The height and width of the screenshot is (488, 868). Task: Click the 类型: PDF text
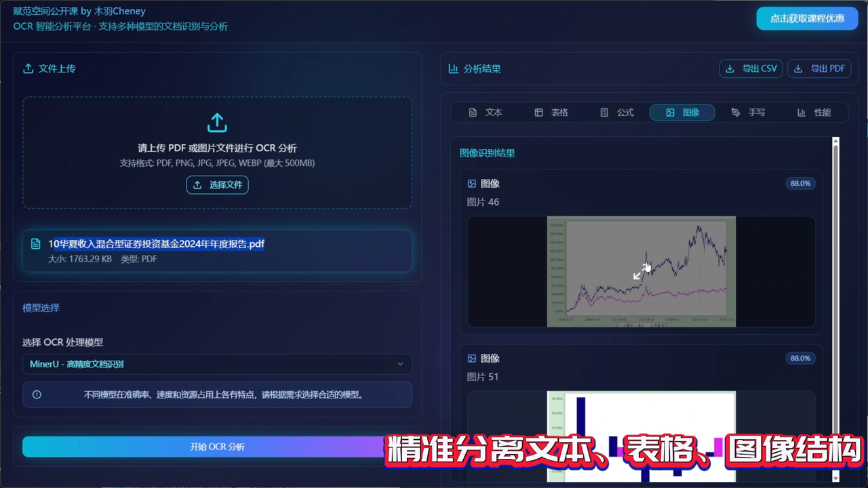[x=138, y=259]
